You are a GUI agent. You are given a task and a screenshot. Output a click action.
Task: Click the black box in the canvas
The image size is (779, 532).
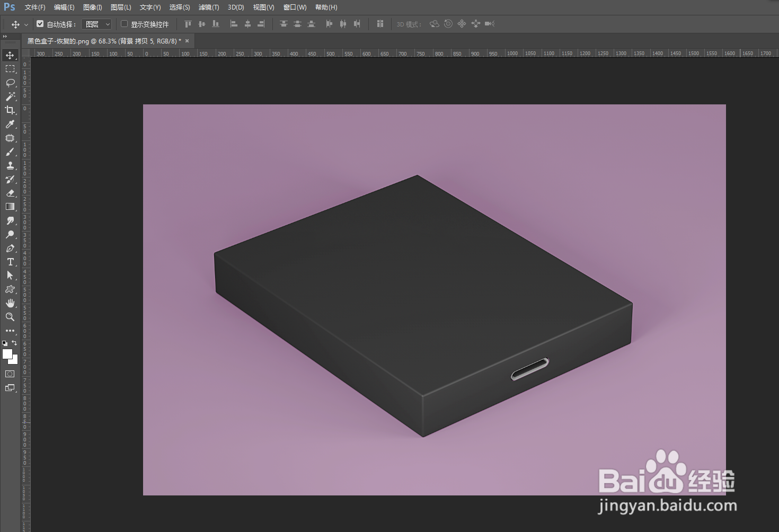click(x=423, y=306)
